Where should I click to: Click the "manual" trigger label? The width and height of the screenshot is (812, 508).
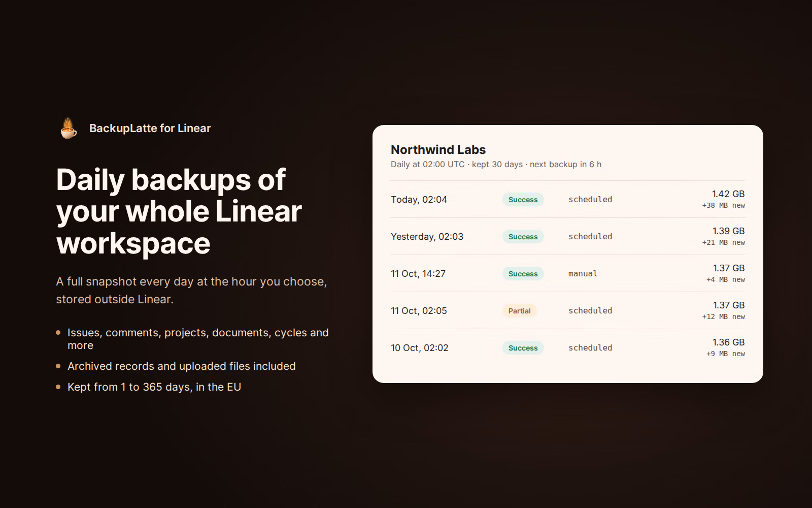pyautogui.click(x=583, y=274)
